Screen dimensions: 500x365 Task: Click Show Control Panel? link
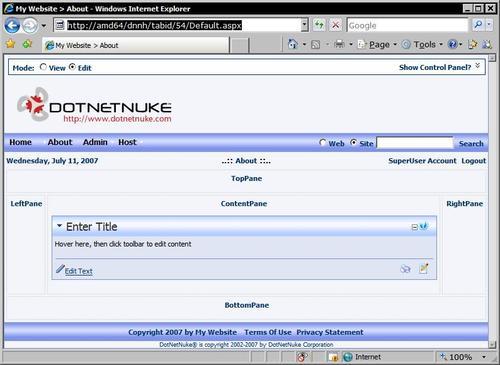(x=435, y=68)
